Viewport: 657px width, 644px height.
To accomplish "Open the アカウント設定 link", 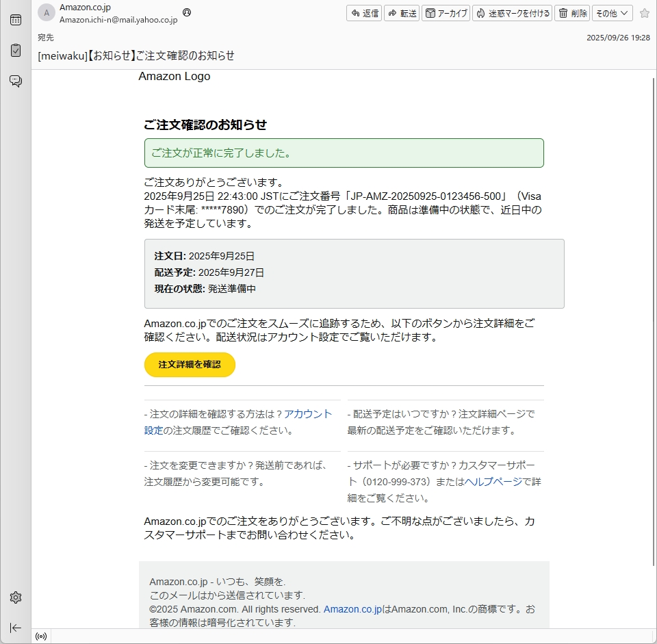I will (x=307, y=414).
